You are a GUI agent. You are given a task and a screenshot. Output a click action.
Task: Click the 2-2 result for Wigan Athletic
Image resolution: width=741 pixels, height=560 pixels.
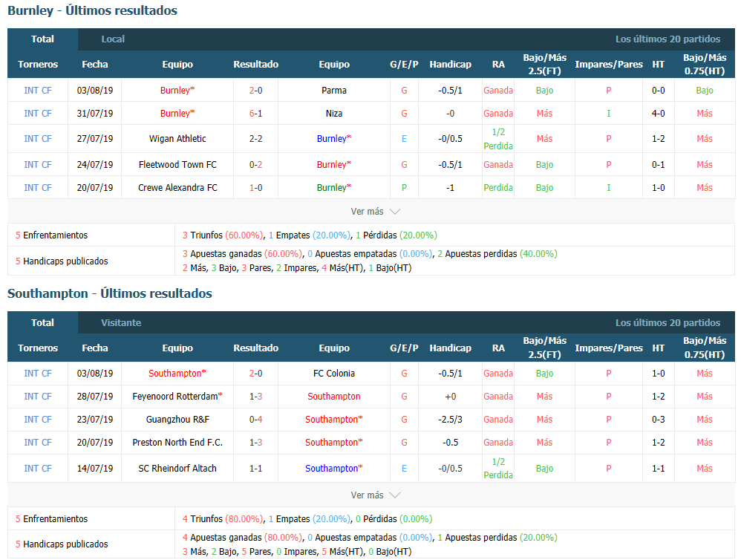tap(255, 138)
